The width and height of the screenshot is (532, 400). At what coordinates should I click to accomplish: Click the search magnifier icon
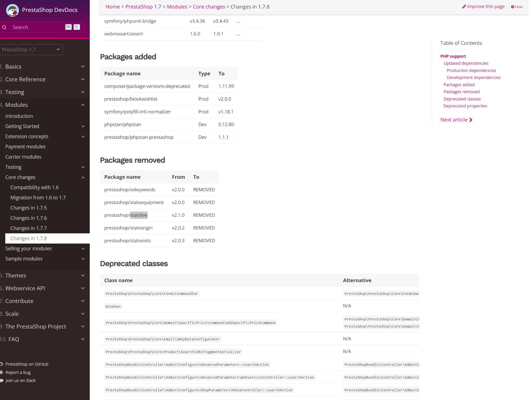tap(4, 27)
